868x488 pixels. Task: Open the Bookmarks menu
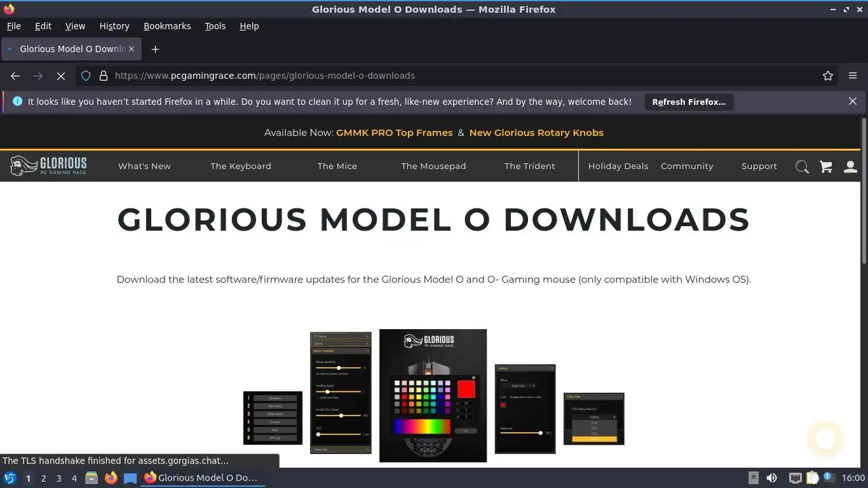click(x=167, y=26)
